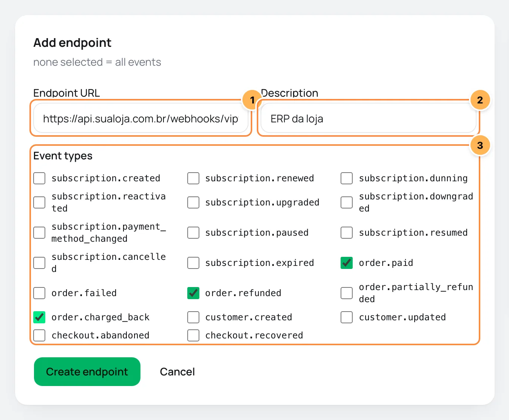Select the subscription.reactivated event checkbox

pyautogui.click(x=39, y=202)
